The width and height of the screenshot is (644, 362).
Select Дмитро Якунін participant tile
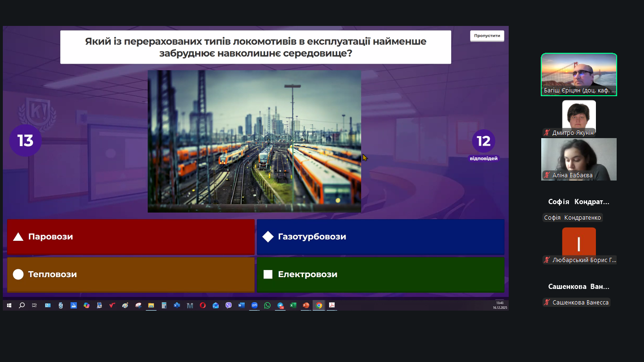pyautogui.click(x=579, y=117)
